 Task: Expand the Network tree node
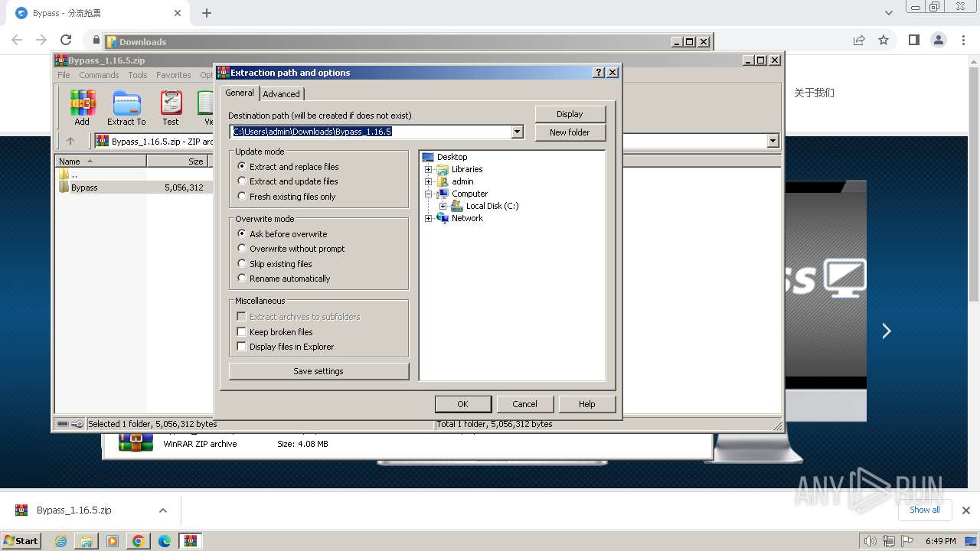click(429, 218)
